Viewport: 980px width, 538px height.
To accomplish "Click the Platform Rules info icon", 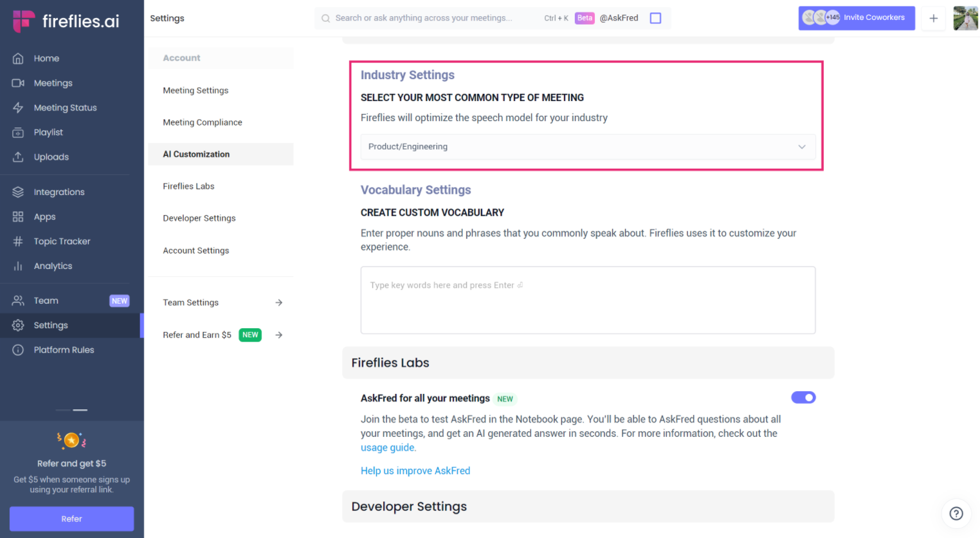I will [x=18, y=350].
